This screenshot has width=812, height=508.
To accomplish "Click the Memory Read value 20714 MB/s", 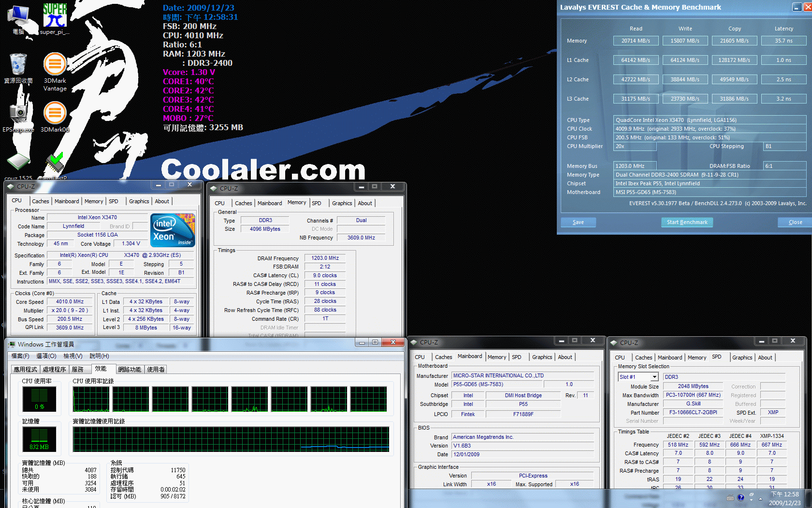I will (x=636, y=41).
